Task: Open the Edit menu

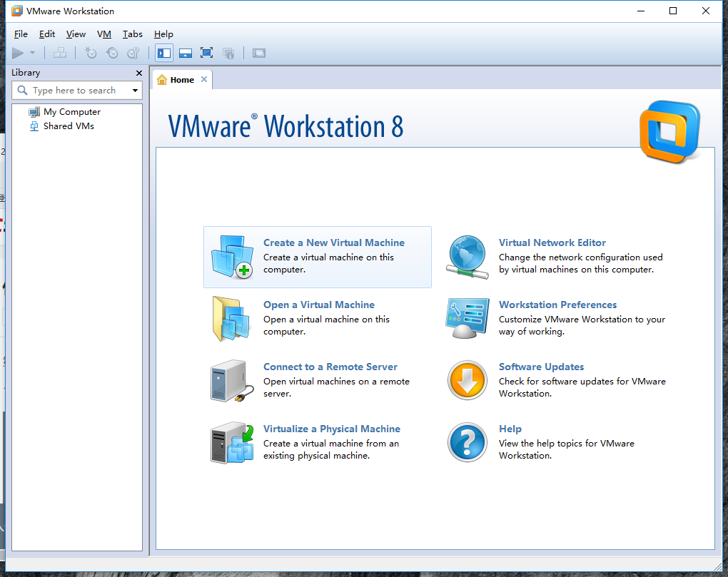Action: [x=47, y=34]
